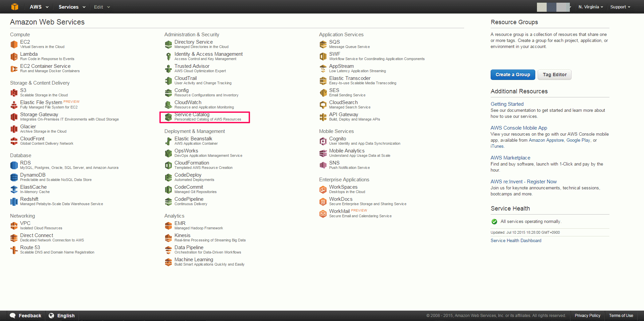Open AWS re:Invent Register Now link
Image resolution: width=644 pixels, height=321 pixels.
click(524, 182)
